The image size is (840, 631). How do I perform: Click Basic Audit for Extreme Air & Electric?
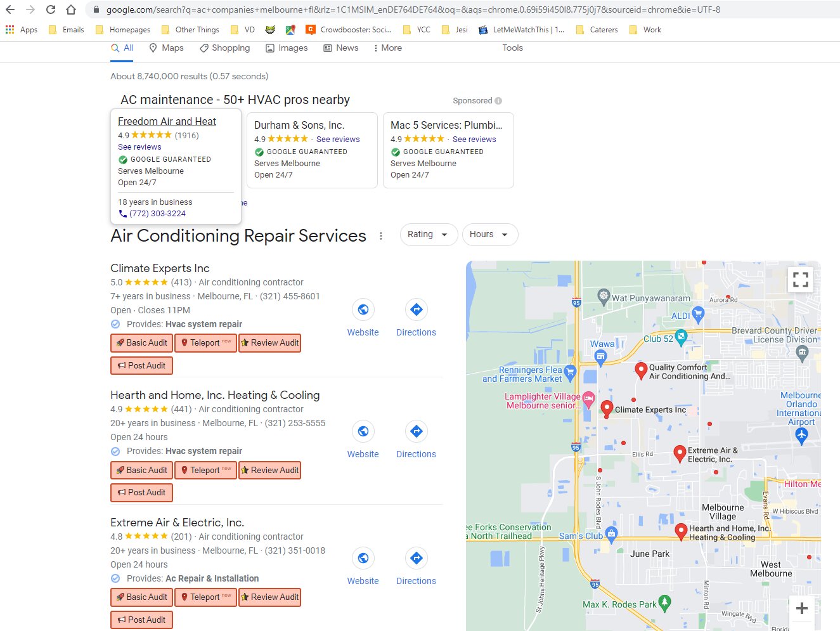tap(141, 597)
